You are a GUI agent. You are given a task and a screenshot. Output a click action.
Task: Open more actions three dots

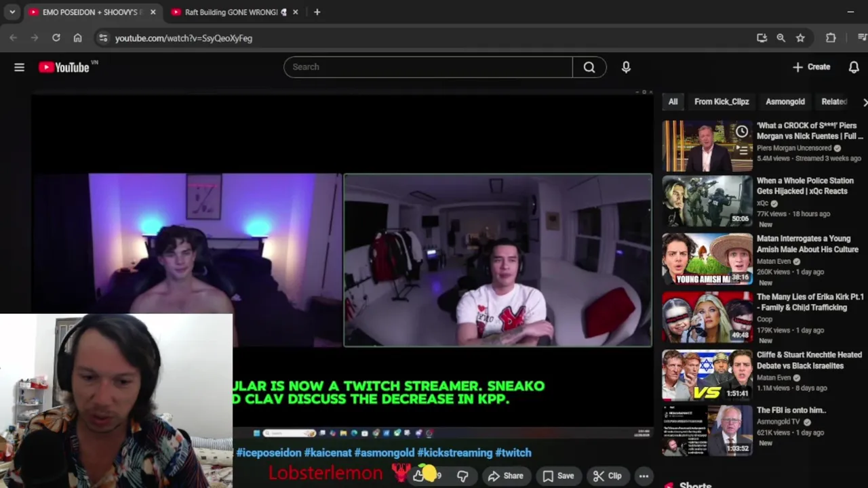coord(644,476)
